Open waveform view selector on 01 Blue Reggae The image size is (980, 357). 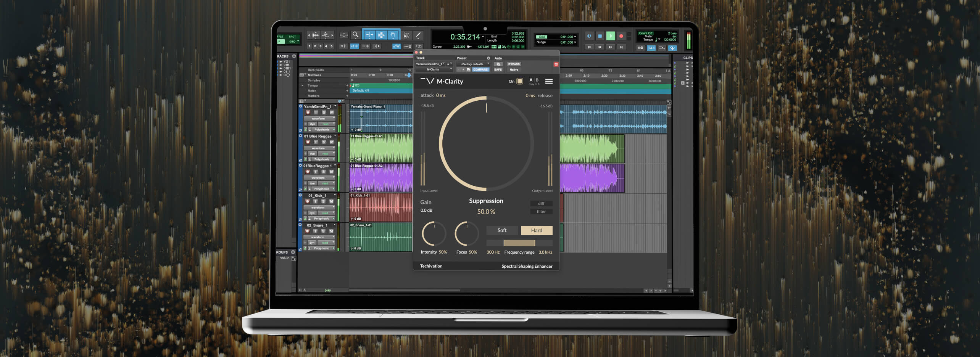point(319,148)
